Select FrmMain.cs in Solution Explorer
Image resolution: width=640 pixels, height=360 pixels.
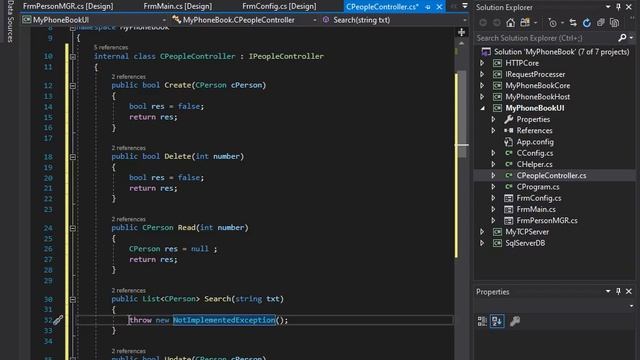click(x=536, y=209)
